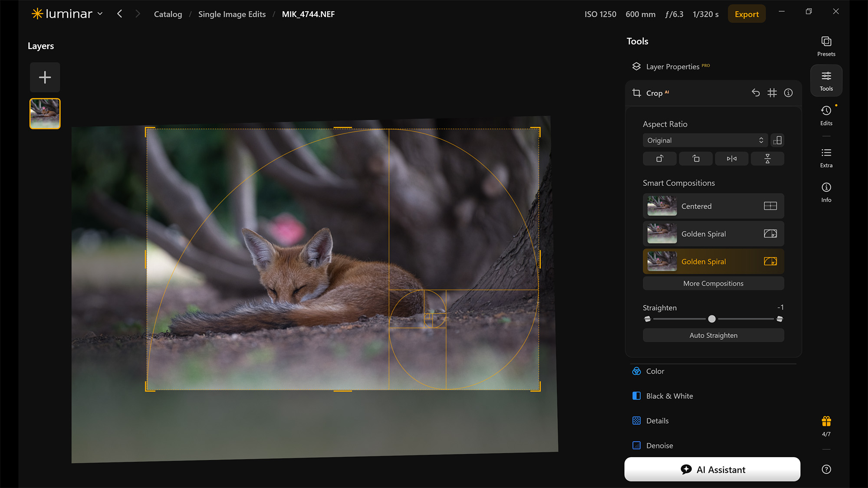Viewport: 868px width, 488px height.
Task: Navigate to Single Image Edits breadcrumb
Action: pyautogui.click(x=232, y=14)
